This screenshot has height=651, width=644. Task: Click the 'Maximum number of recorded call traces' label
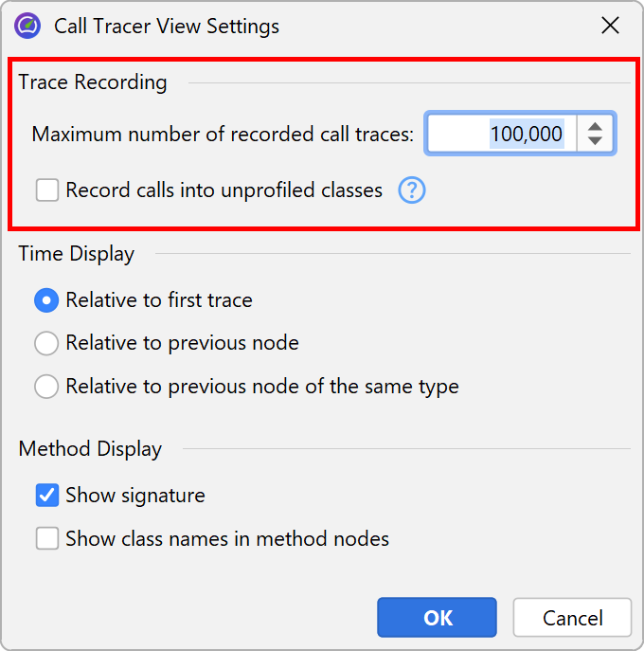(223, 135)
